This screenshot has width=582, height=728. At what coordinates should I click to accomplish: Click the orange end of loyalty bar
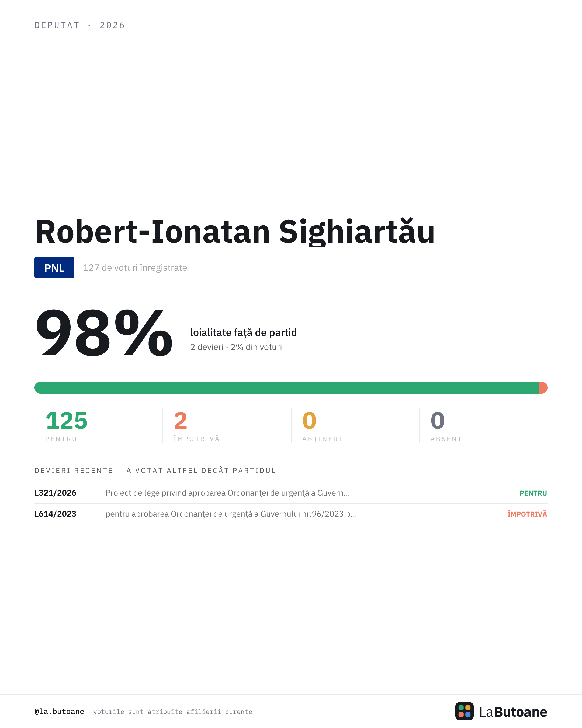click(543, 388)
